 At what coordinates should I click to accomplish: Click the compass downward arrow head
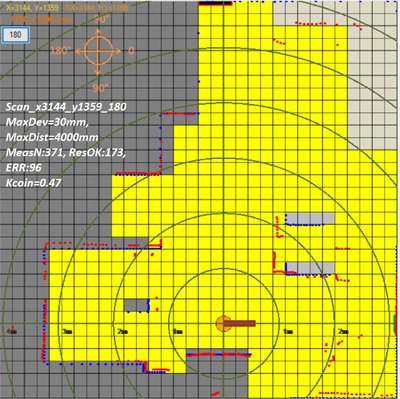98,72
